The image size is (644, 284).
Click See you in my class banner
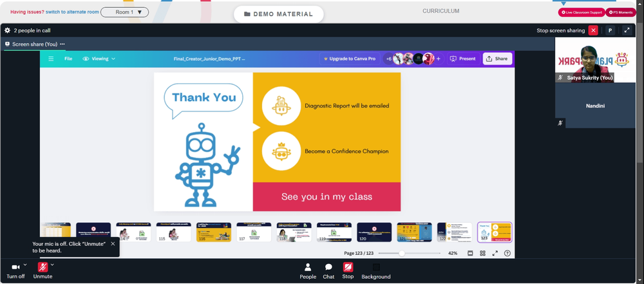(x=327, y=196)
